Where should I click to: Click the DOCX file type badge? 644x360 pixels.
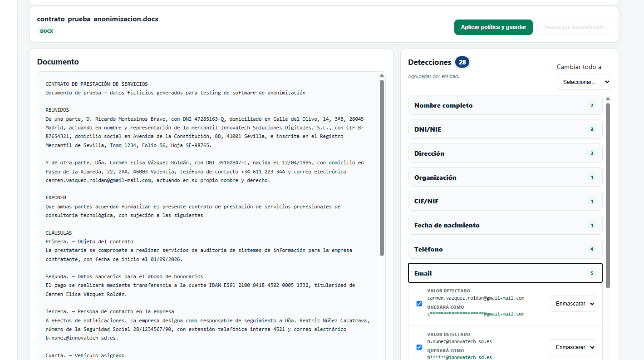point(46,31)
